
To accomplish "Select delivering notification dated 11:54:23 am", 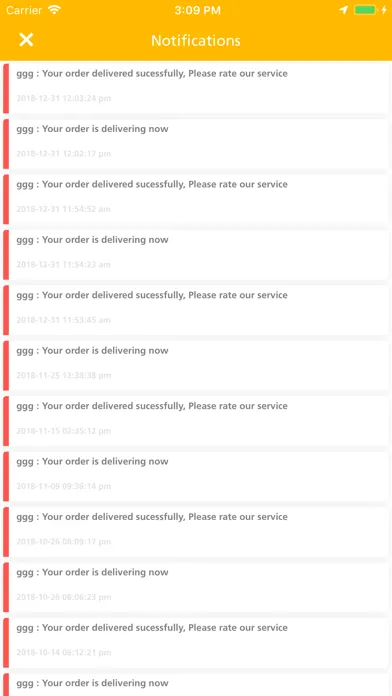I will [196, 255].
